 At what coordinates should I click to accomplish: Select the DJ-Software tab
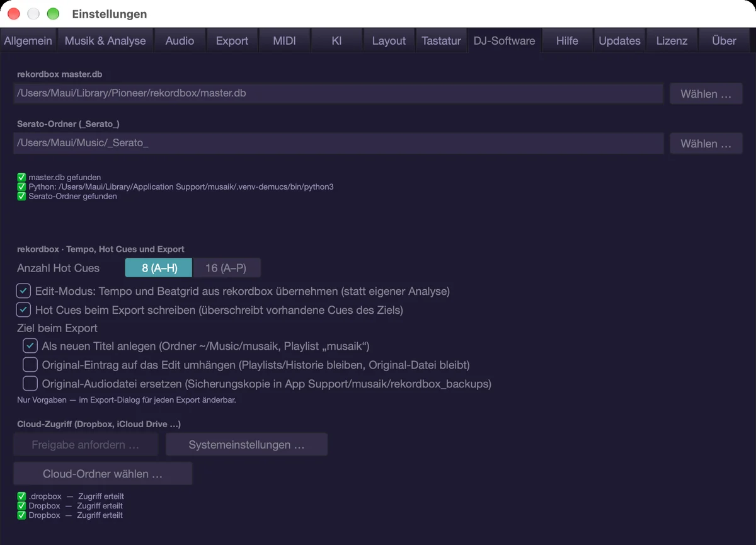point(504,40)
